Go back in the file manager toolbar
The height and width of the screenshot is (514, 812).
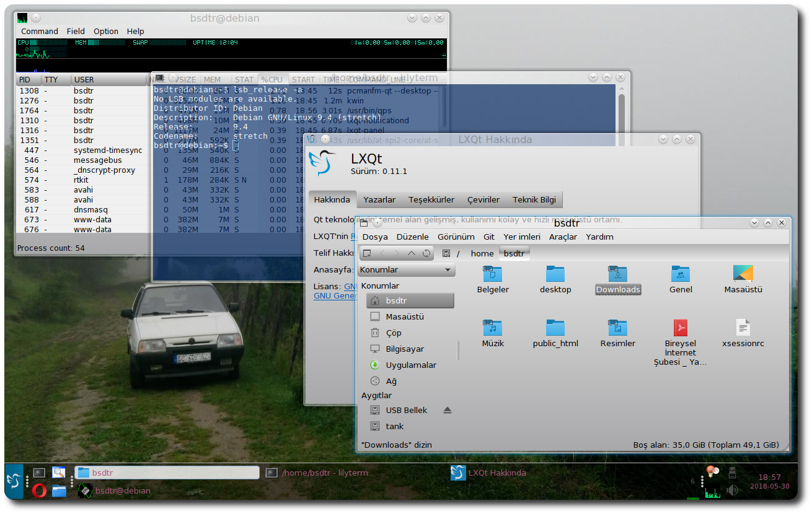pos(382,253)
